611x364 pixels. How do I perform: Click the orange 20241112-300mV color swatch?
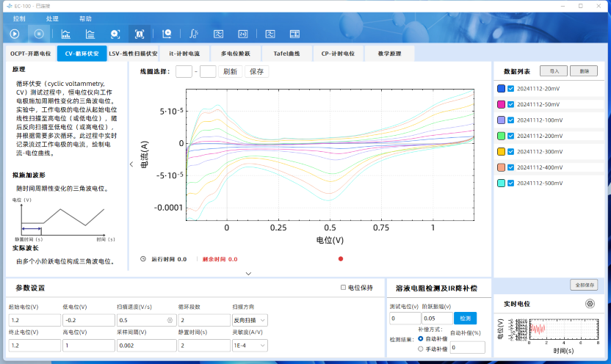(x=501, y=150)
